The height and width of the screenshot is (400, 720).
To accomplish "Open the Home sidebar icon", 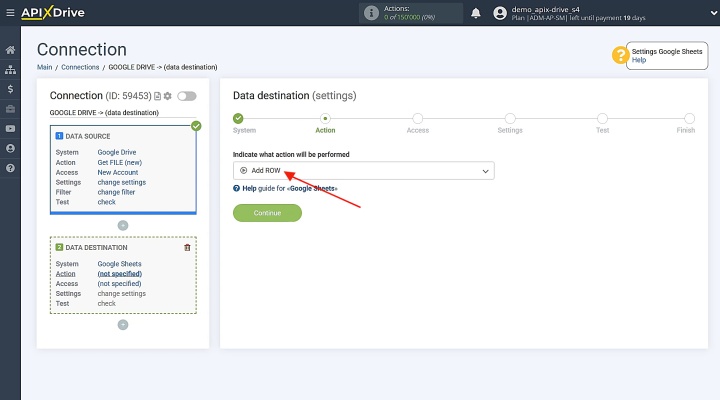I will tap(10, 50).
